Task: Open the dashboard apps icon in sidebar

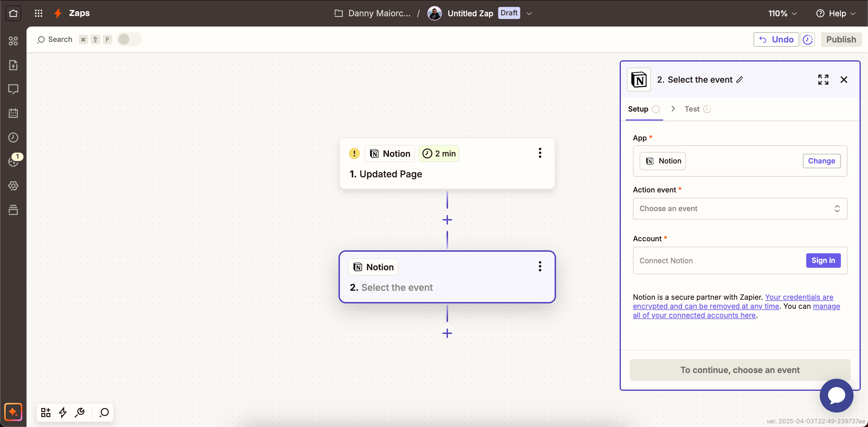Action: click(x=13, y=41)
